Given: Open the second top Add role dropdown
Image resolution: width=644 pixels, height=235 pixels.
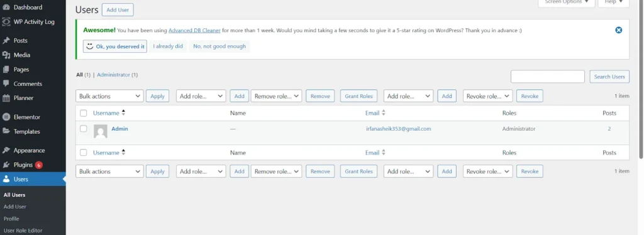Looking at the screenshot, I should coord(409,96).
